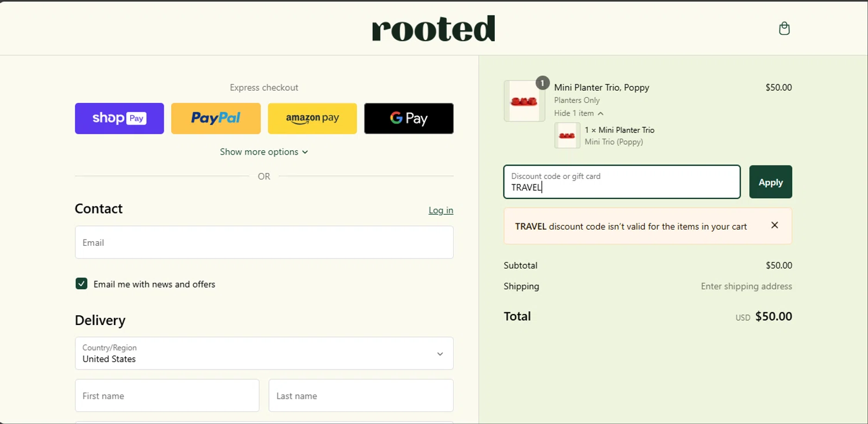Click the Discount code or gift card field
Screen dimensions: 868x424
(x=622, y=182)
